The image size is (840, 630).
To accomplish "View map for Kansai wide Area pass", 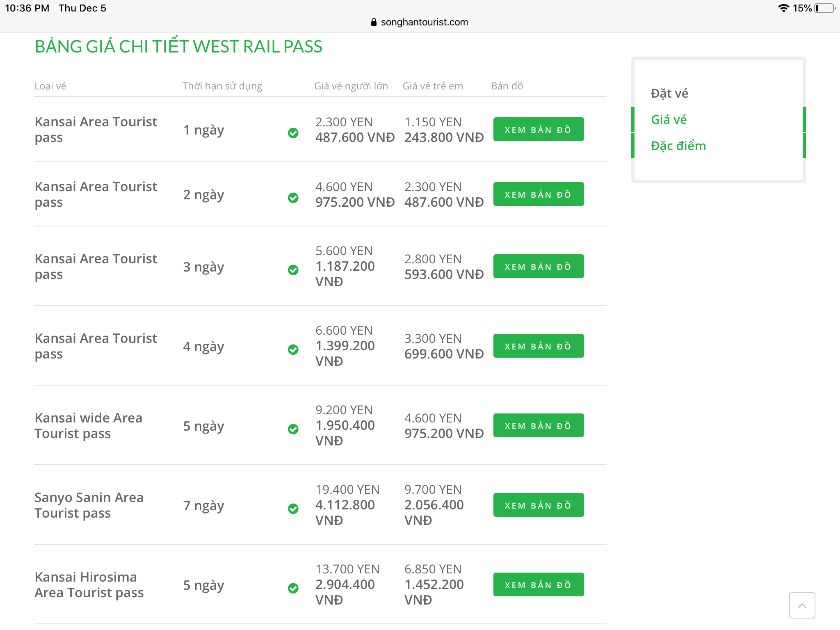I will coord(539,425).
